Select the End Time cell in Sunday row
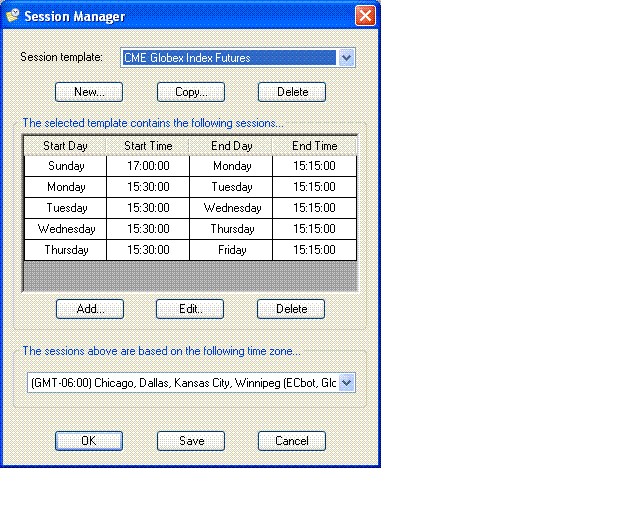The width and height of the screenshot is (640, 512). (314, 166)
